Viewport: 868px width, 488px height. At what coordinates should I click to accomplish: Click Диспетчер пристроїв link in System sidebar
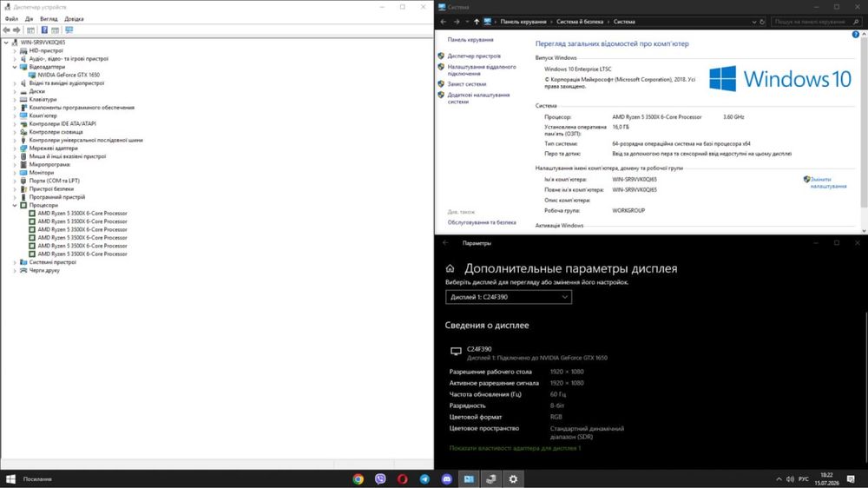tap(474, 56)
